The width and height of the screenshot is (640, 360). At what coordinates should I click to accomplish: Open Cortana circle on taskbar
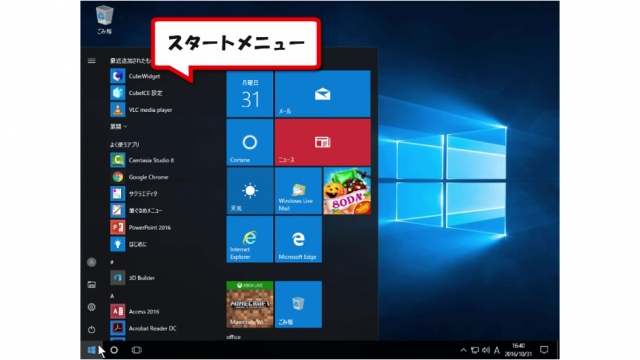[x=114, y=350]
